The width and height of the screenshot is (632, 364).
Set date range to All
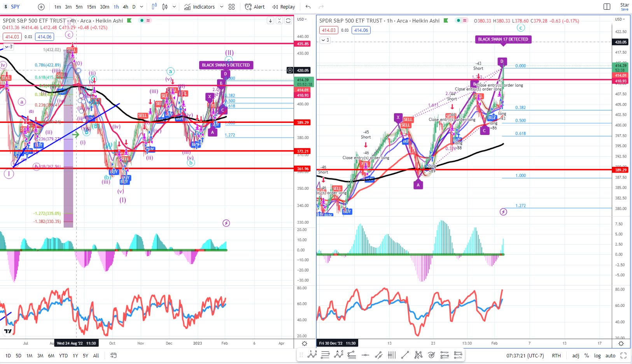coord(96,355)
